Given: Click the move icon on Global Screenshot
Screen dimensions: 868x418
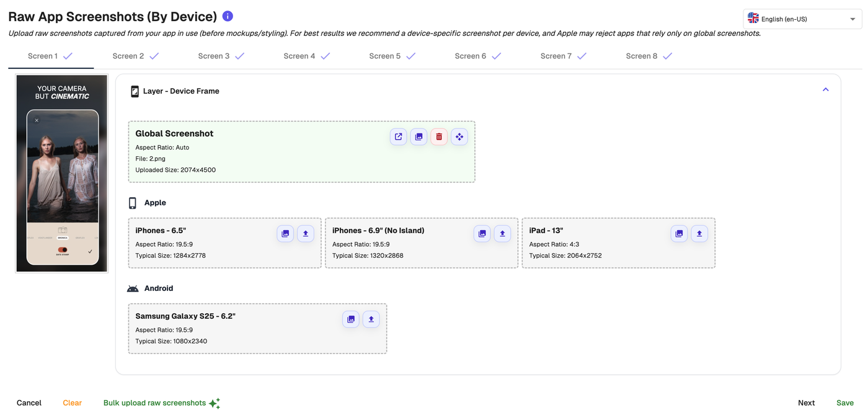Looking at the screenshot, I should (459, 137).
